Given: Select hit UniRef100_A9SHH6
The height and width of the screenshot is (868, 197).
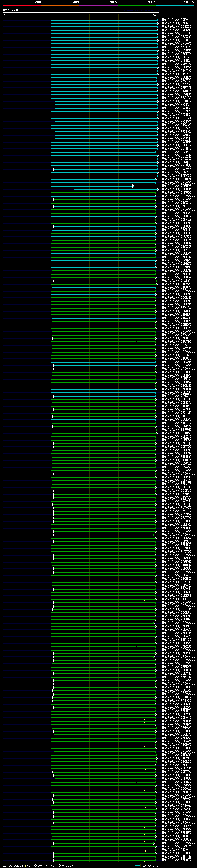Looking at the screenshot, I should [x=176, y=142].
